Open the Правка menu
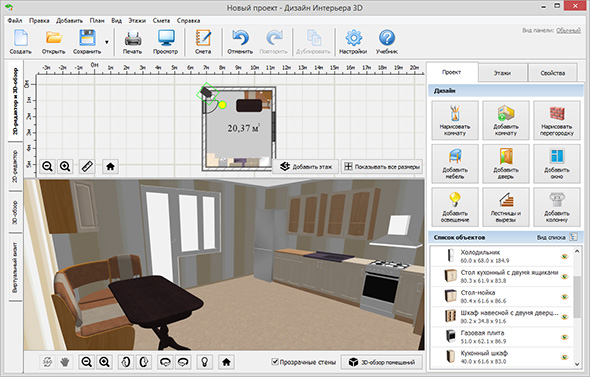Viewport: 590px width, 377px height. pos(39,21)
